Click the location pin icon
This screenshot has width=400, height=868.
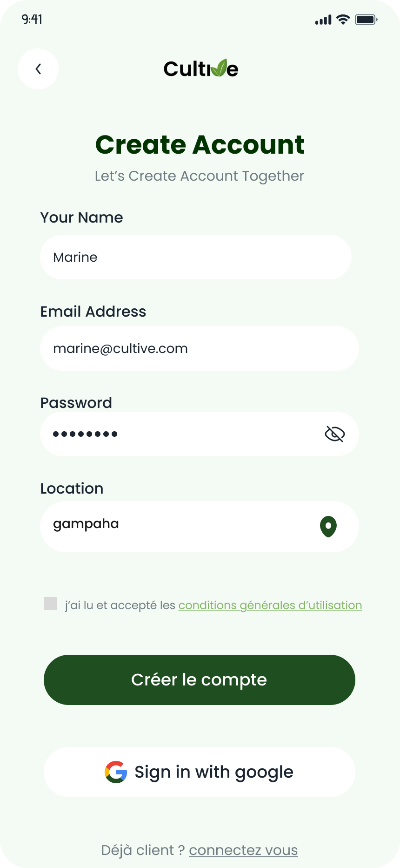[328, 527]
